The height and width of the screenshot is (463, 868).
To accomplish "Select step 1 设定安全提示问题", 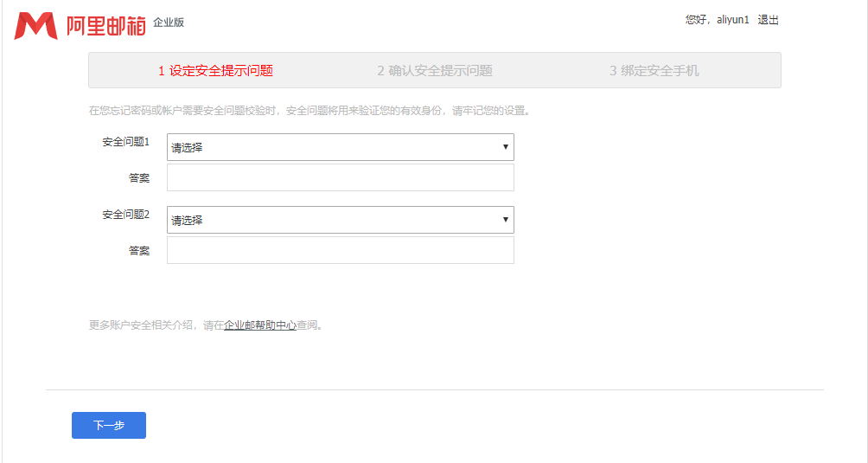I will click(215, 71).
